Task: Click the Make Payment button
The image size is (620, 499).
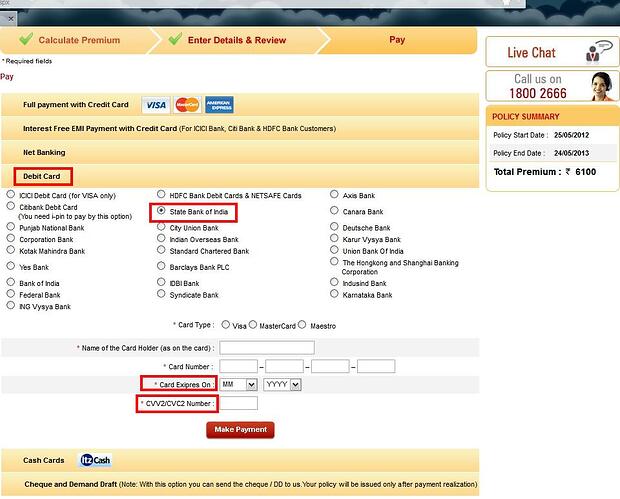Action: click(x=240, y=430)
